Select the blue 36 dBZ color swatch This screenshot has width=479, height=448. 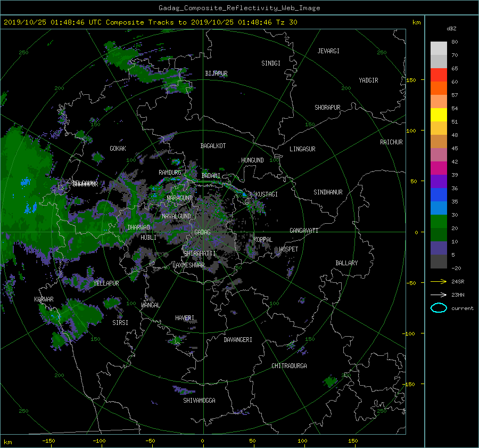(x=439, y=194)
